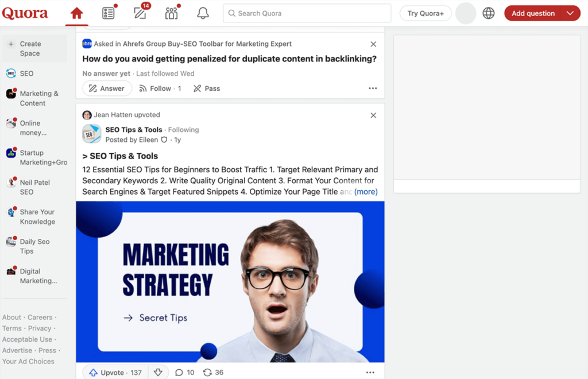Dismiss the Jean Hatten upvoted post
The image size is (588, 379).
tap(373, 115)
